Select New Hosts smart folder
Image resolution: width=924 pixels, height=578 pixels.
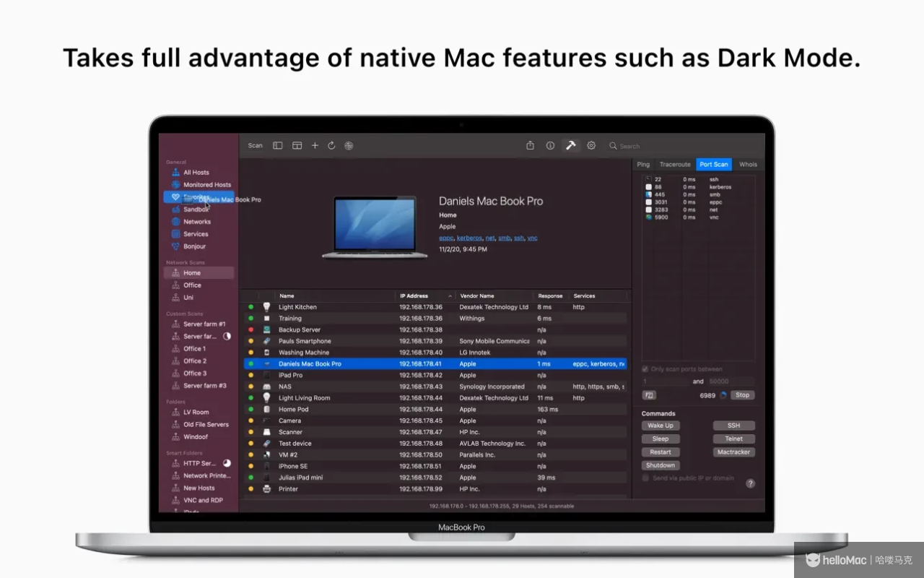[x=199, y=488]
